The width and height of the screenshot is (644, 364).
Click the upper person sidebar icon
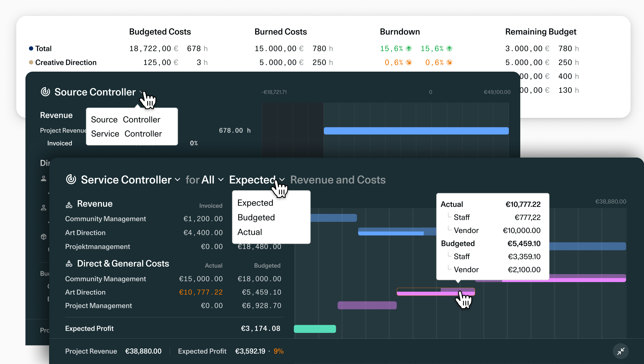[44, 179]
